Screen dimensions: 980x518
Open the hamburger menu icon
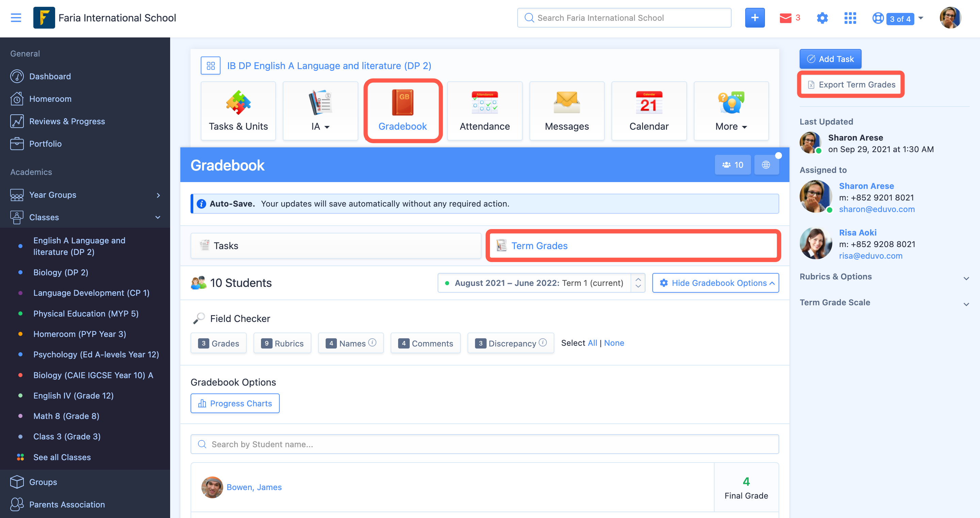(16, 18)
